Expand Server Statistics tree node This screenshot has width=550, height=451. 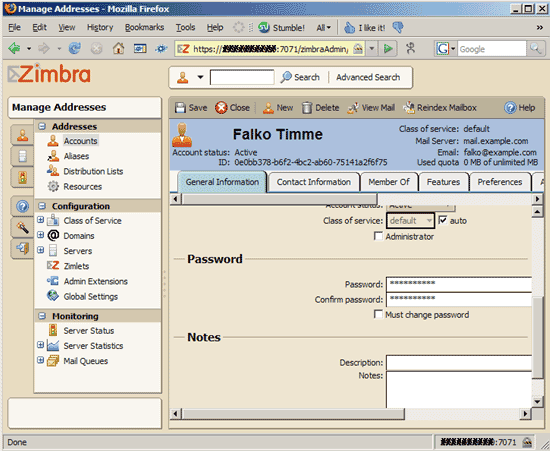[41, 345]
